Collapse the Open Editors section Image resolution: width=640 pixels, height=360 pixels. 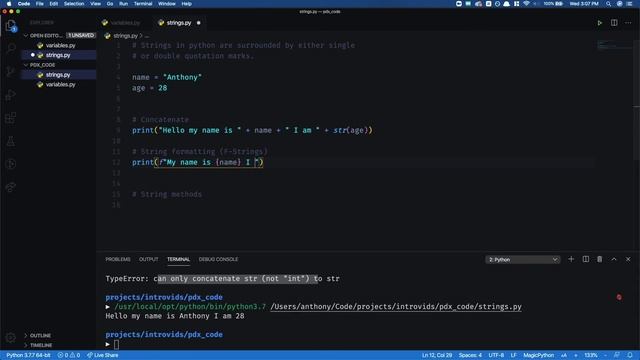coord(59,36)
